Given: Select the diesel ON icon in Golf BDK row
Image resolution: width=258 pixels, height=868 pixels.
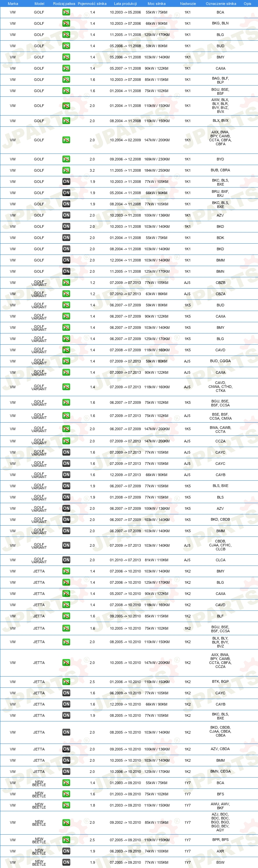Looking at the screenshot, I should (66, 238).
